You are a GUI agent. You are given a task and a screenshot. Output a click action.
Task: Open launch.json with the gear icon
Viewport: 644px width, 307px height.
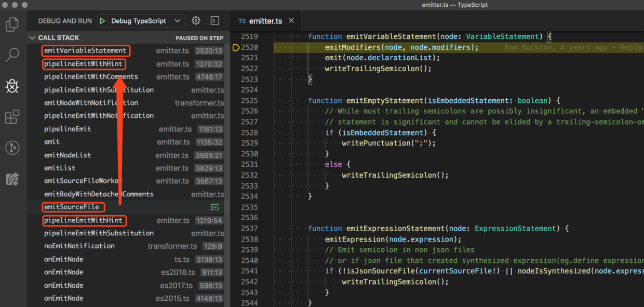[x=196, y=21]
